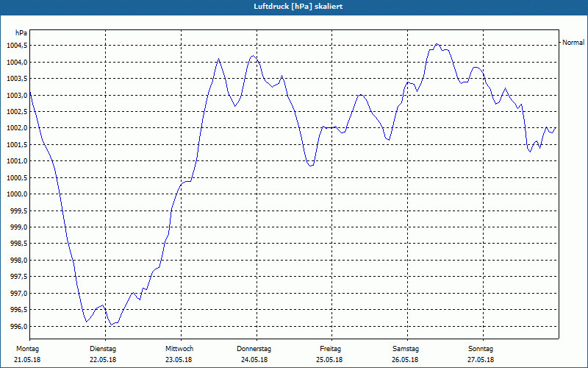Click the 'Montag' day label
588x368 pixels.
pyautogui.click(x=27, y=349)
